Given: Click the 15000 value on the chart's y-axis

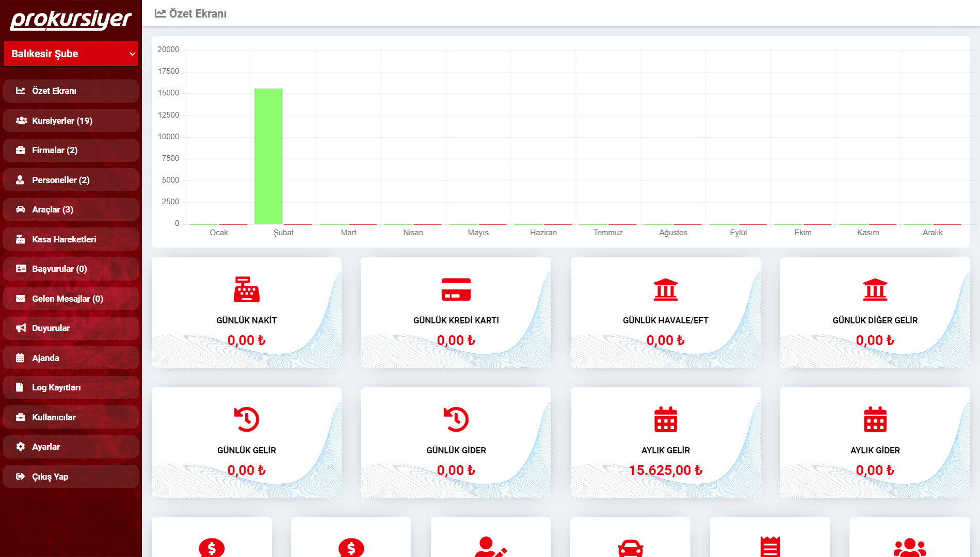Looking at the screenshot, I should pos(169,93).
